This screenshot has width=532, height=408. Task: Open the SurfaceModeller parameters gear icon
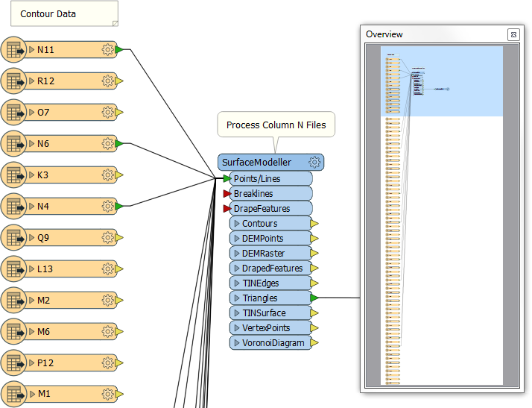click(314, 162)
